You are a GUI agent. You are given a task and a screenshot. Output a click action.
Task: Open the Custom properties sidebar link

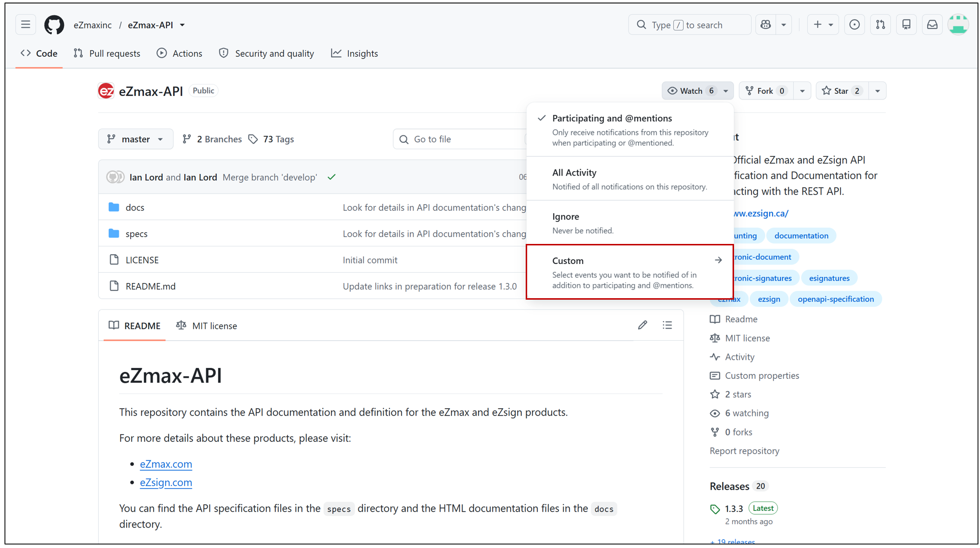point(755,376)
